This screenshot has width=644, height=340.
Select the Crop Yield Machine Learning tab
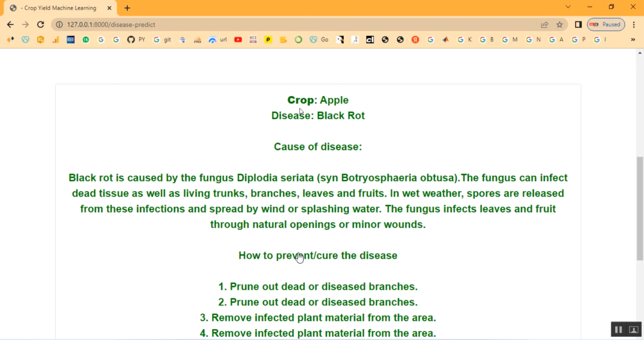coord(60,8)
